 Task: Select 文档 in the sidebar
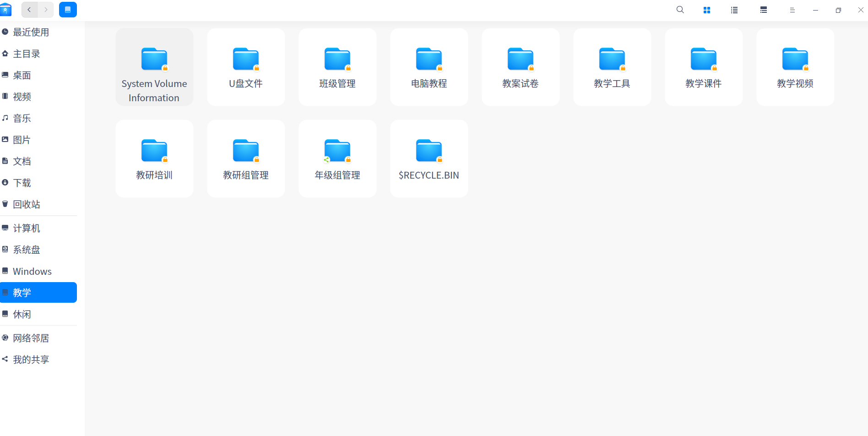(38, 161)
